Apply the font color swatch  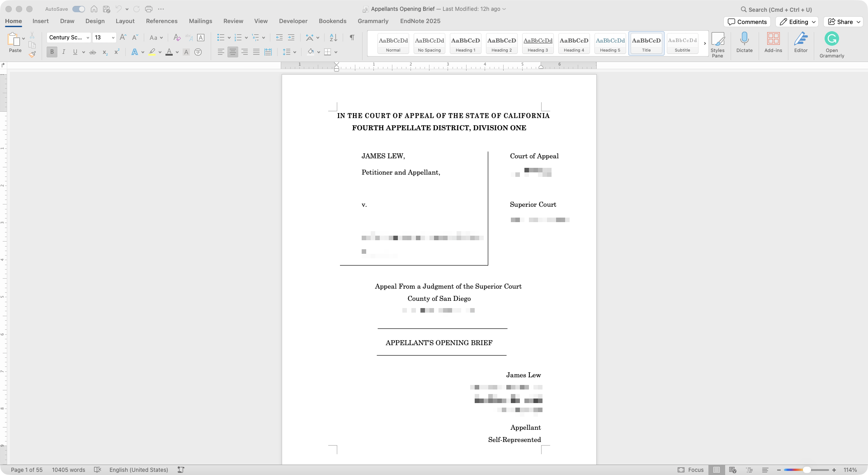tap(169, 52)
